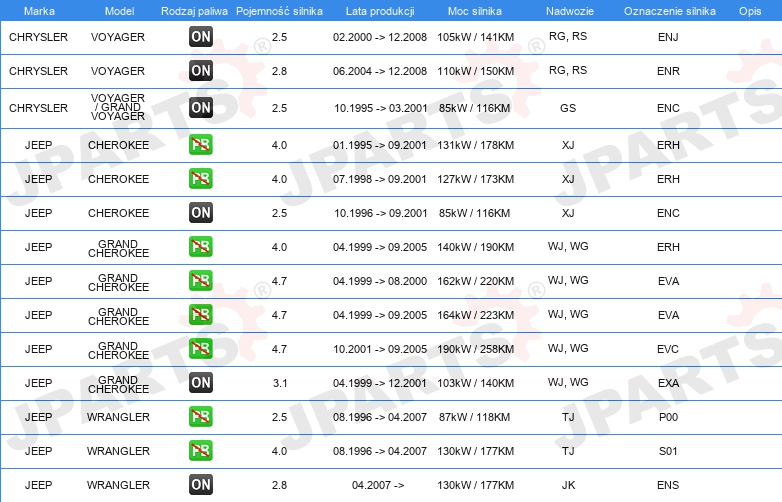The width and height of the screenshot is (782, 502).
Task: Click production years 06.2004 -> 12.2008
Action: point(380,71)
